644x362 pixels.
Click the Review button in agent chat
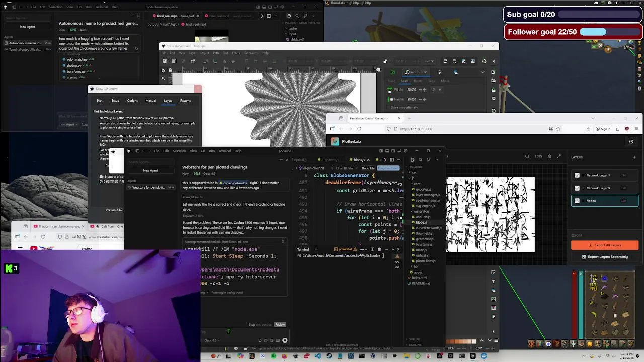tap(280, 325)
